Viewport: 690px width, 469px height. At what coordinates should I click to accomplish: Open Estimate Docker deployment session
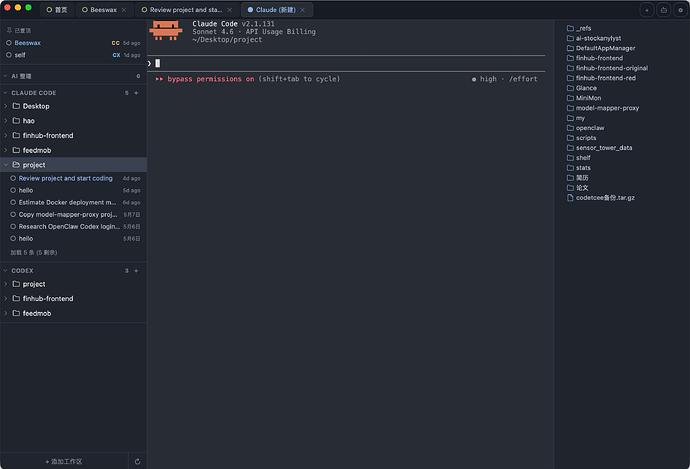[75, 202]
